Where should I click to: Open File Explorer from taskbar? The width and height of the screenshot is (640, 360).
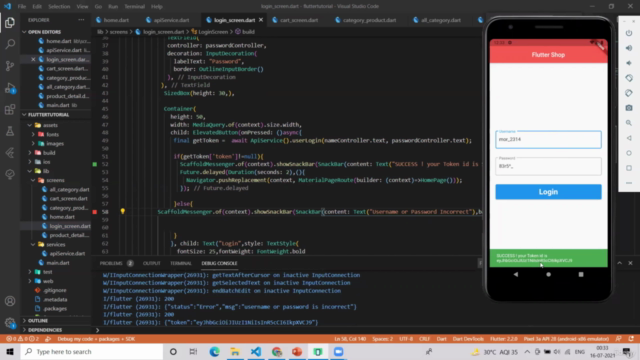click(x=235, y=351)
